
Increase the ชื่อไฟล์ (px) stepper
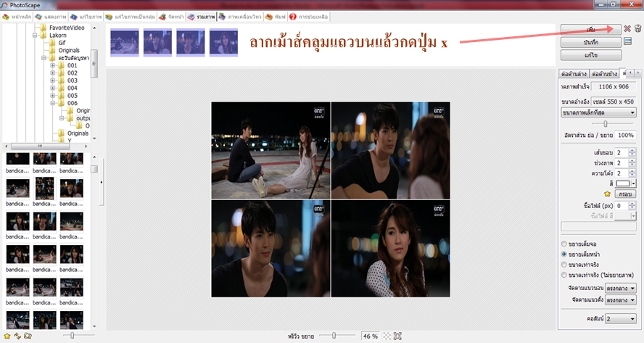coord(632,203)
